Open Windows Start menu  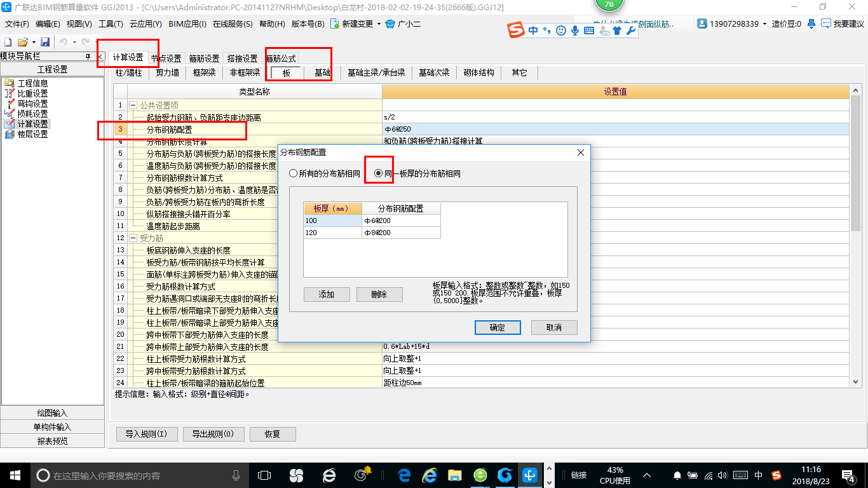point(15,475)
